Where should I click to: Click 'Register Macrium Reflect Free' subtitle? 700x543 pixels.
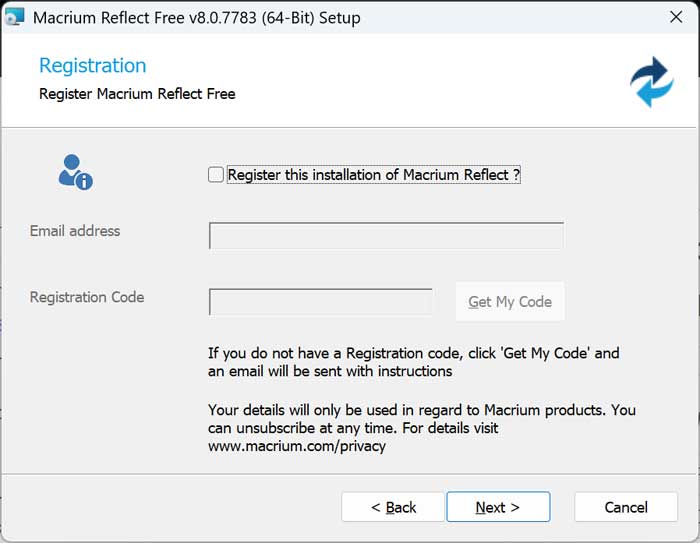click(137, 94)
